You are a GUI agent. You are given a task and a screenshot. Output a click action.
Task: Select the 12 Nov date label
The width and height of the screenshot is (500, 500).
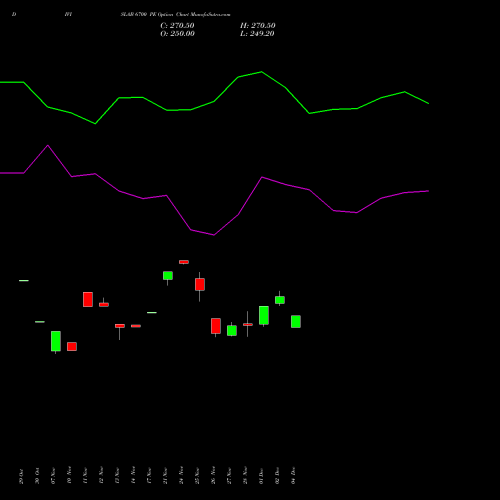point(101,475)
